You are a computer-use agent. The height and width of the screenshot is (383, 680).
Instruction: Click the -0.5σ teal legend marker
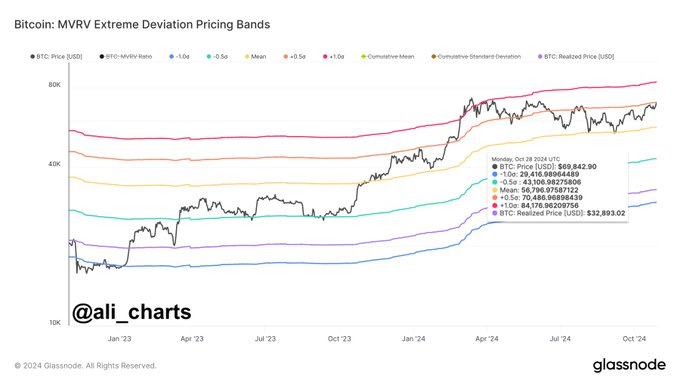click(209, 56)
